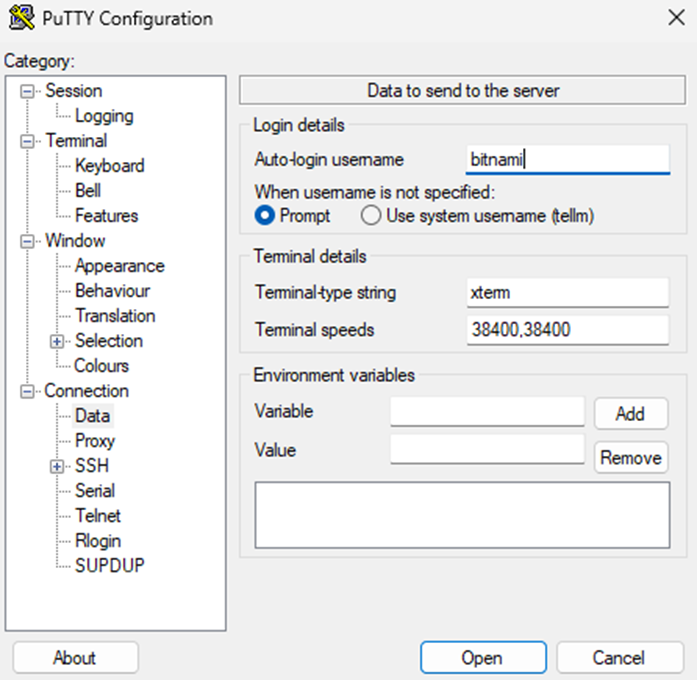Screen dimensions: 697x680
Task: Open the SSH category
Action: pos(92,466)
